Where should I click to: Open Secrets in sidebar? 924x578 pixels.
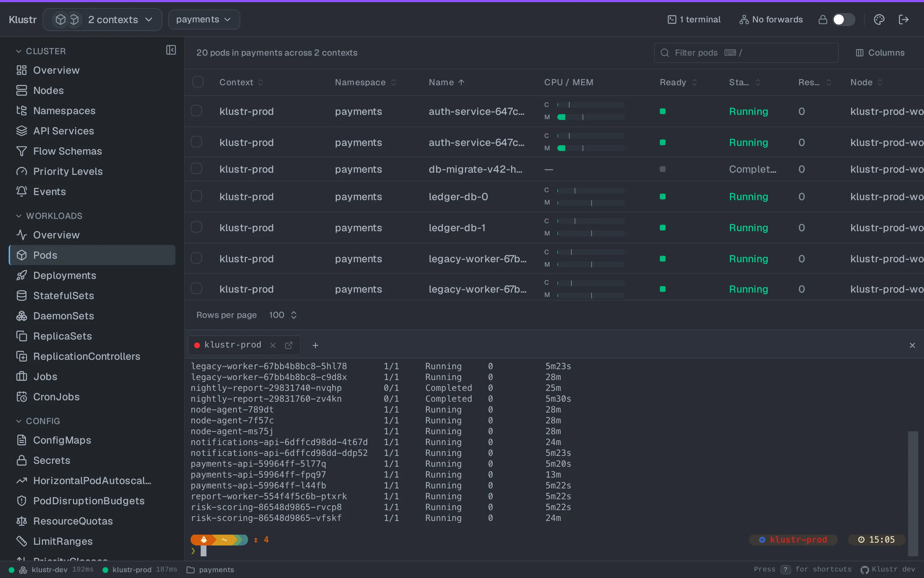click(x=92, y=460)
